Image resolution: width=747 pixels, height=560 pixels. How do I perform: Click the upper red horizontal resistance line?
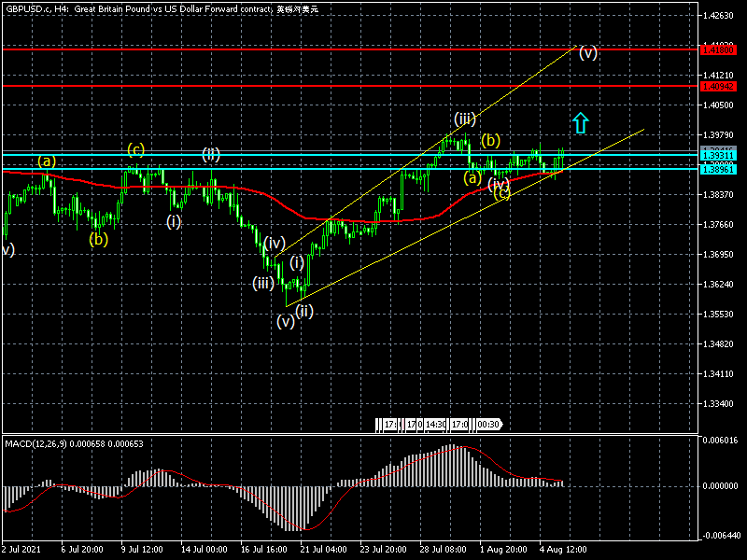(x=280, y=48)
